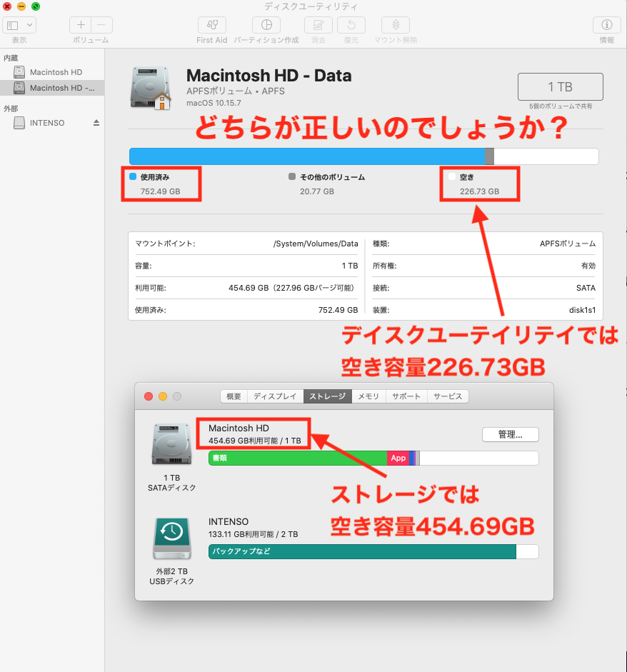
Task: Eject the INTENSO disk
Action: [96, 123]
